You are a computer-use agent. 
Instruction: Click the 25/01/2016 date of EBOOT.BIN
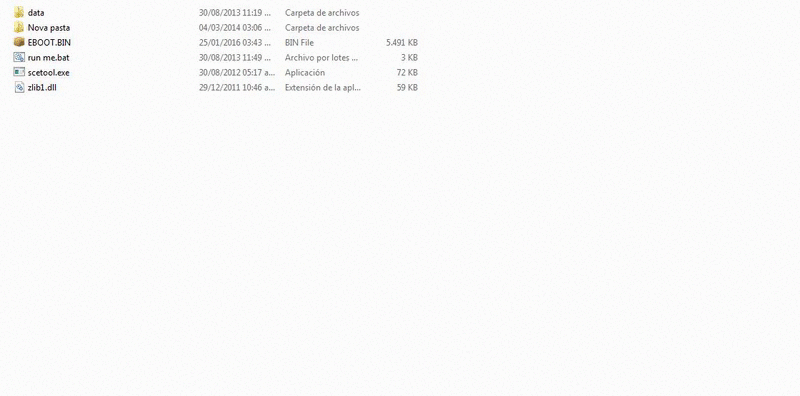click(235, 42)
